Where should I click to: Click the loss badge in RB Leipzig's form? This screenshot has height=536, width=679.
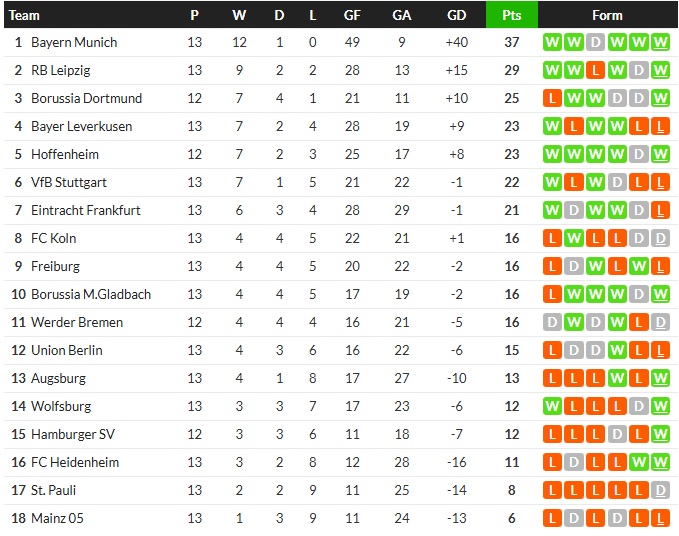(x=596, y=70)
